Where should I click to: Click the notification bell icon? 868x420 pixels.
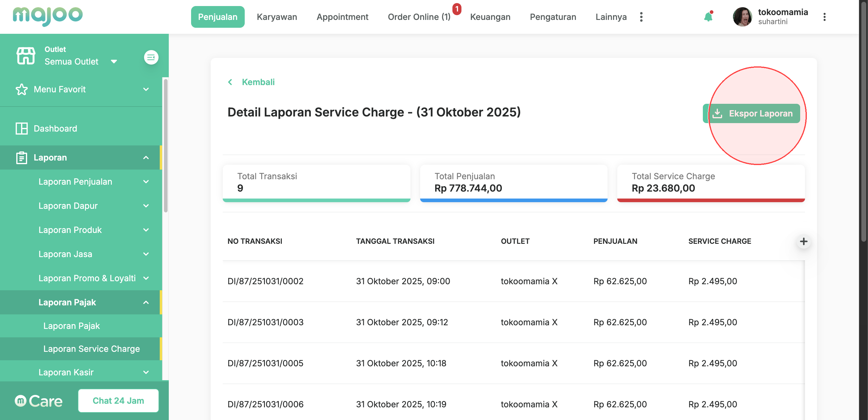pos(708,17)
